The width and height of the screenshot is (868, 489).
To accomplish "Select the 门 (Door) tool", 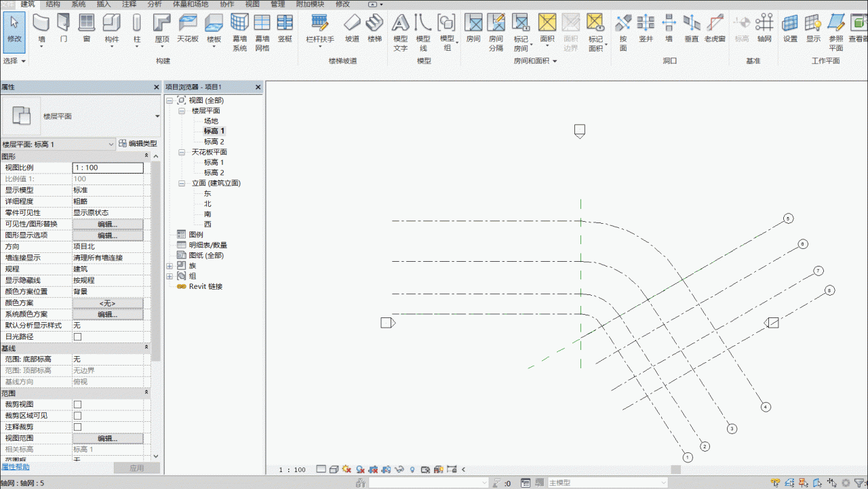I will click(x=63, y=30).
